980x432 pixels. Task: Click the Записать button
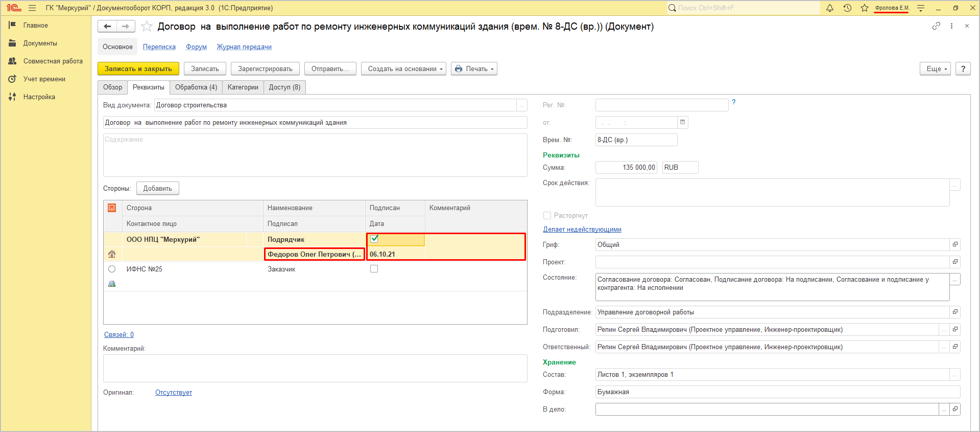click(205, 69)
